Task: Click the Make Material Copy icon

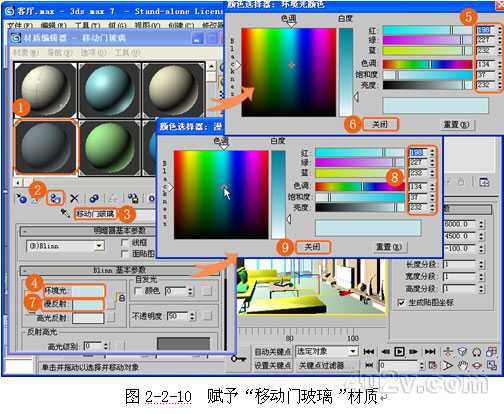Action: point(94,199)
